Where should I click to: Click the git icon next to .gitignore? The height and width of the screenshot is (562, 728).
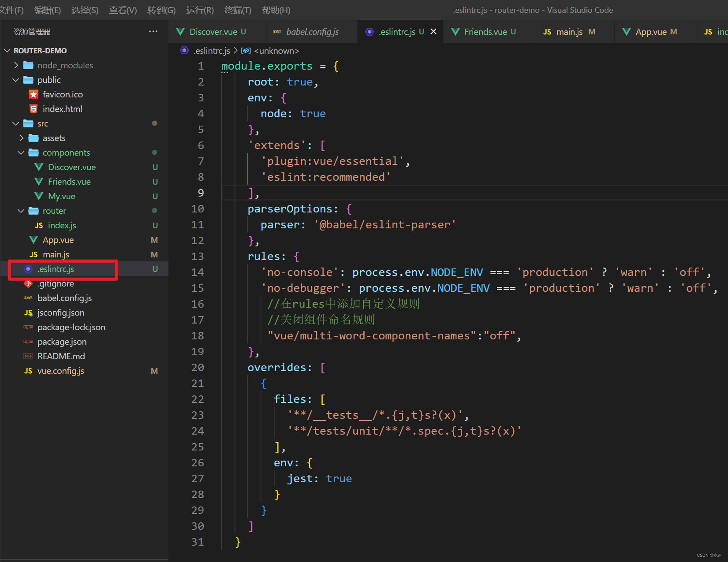(x=28, y=283)
